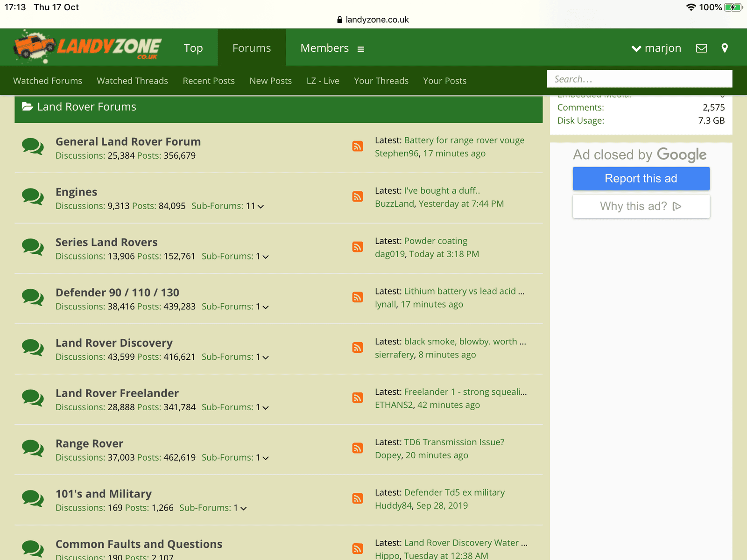747x560 pixels.
Task: Open the Engines forum link
Action: click(77, 192)
